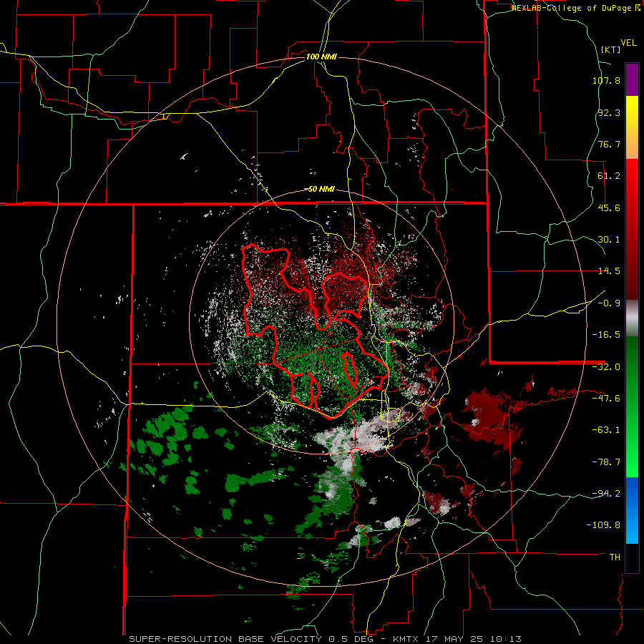Click the [KT] units label
The height and width of the screenshot is (644, 644).
[x=610, y=49]
